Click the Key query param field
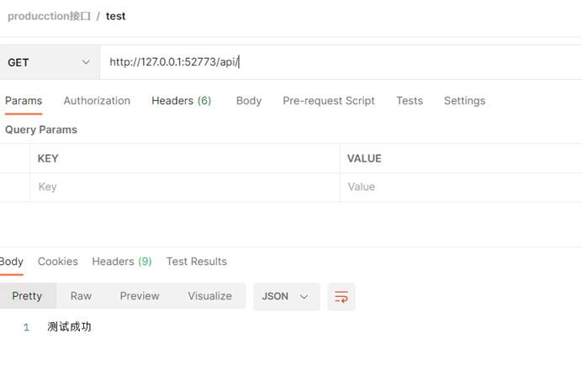 pyautogui.click(x=185, y=187)
